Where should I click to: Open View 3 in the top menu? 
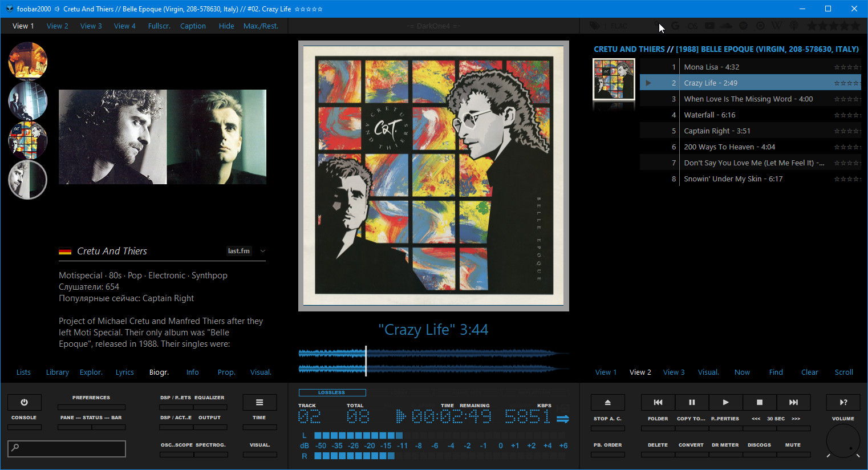pos(91,26)
